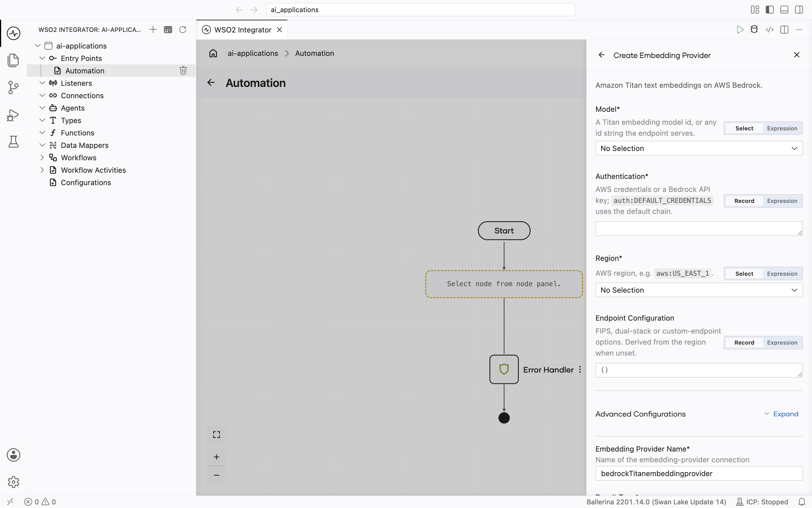This screenshot has width=812, height=508.
Task: Switch Endpoint Configuration to Expression mode
Action: [x=782, y=343]
